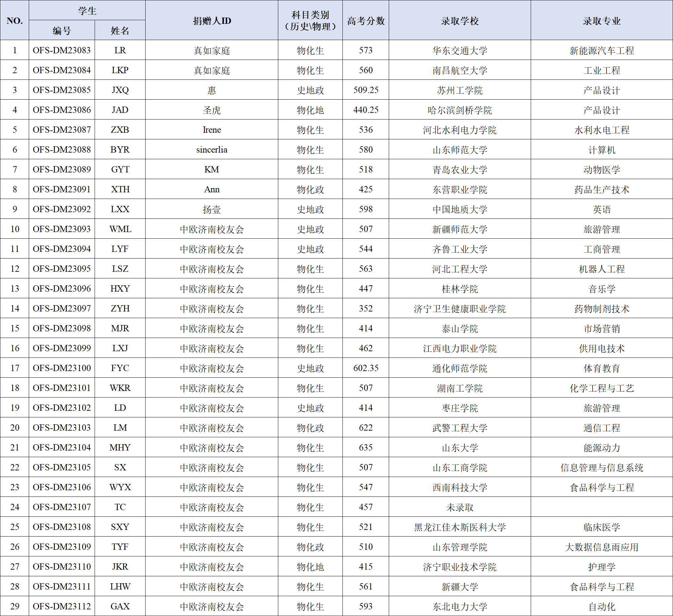Select the 哈尔滨剑桥学院 cell
The height and width of the screenshot is (616, 673).
coord(460,110)
